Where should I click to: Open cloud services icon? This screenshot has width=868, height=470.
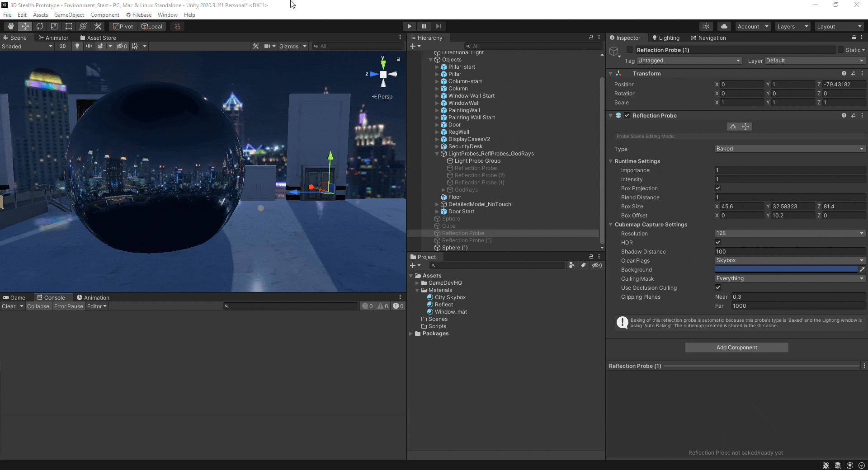[x=724, y=26]
